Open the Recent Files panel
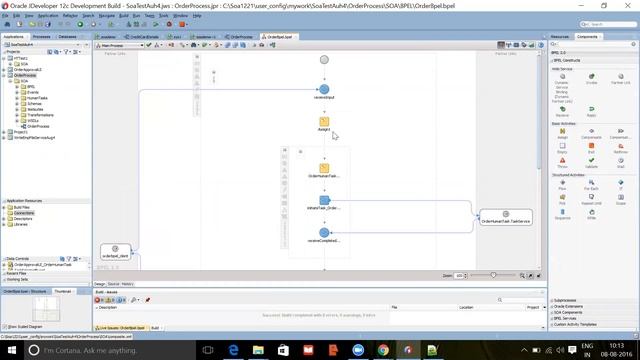Screen dimensions: 640x360 click(x=16, y=273)
